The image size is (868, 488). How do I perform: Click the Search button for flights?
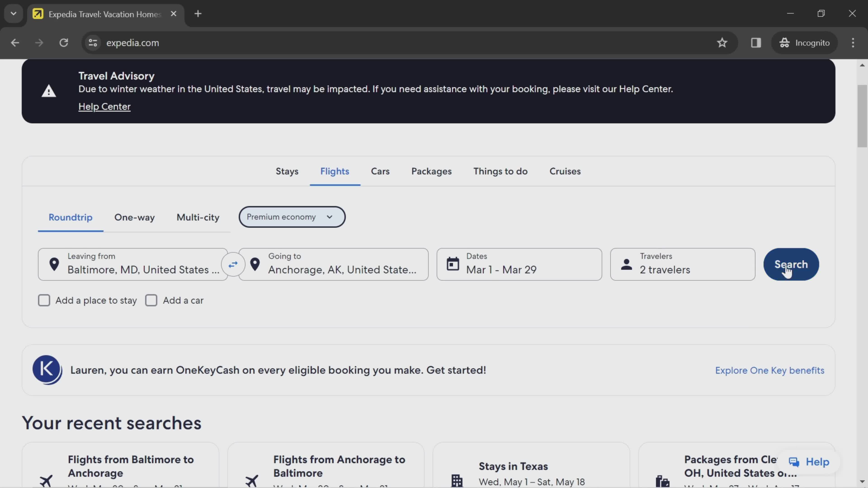coord(790,264)
